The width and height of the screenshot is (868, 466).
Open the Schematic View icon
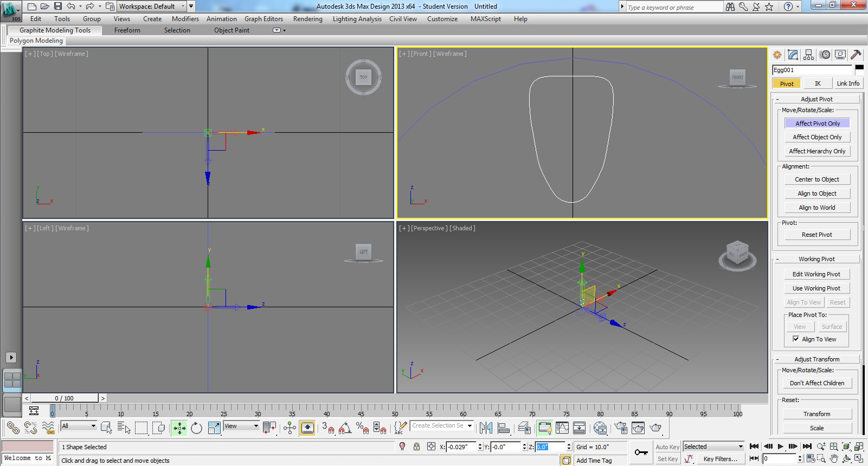579,428
